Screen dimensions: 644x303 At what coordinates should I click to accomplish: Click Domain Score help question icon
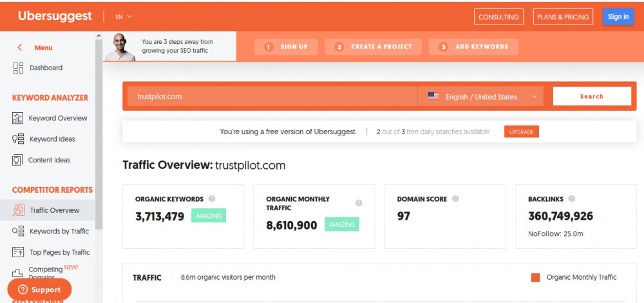pyautogui.click(x=455, y=199)
